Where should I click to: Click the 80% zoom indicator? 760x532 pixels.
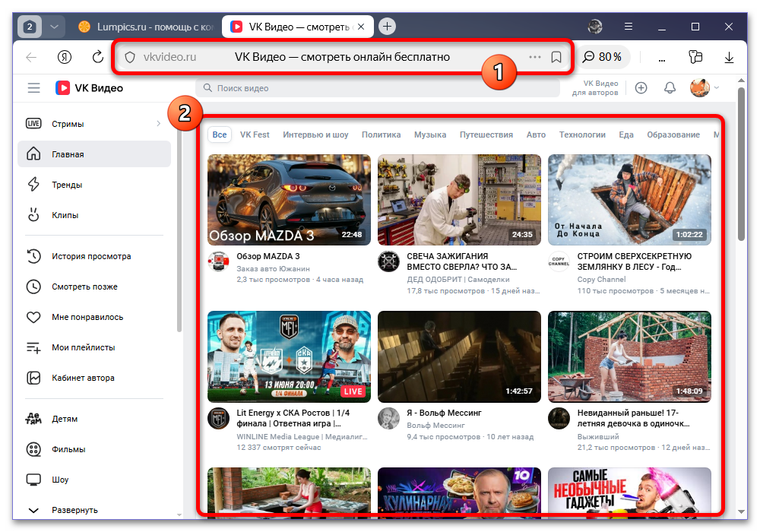point(603,57)
